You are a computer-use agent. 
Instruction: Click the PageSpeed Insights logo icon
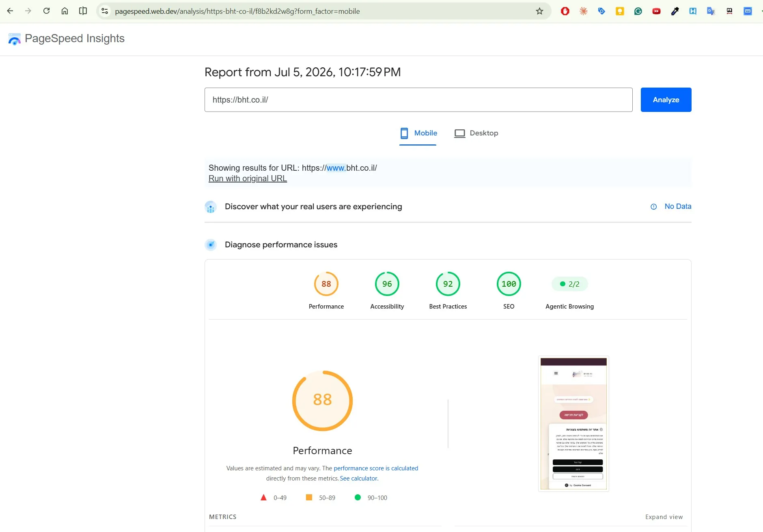pos(14,39)
